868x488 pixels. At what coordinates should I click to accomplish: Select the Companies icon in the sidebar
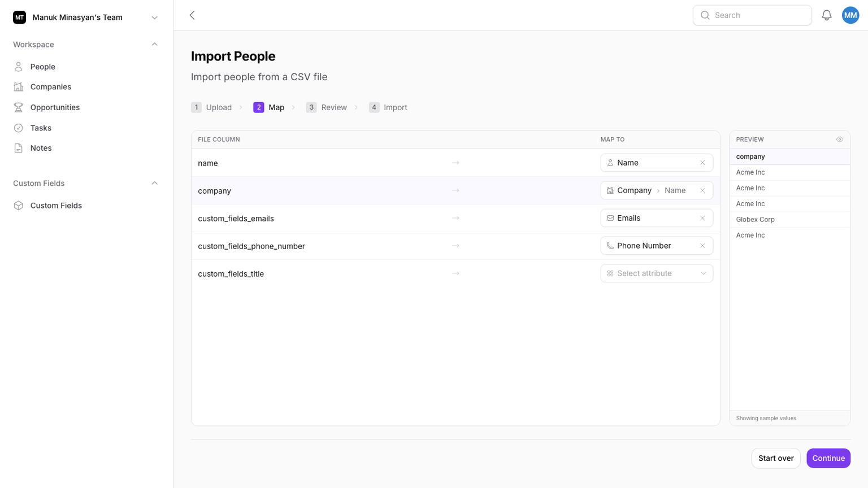point(19,86)
